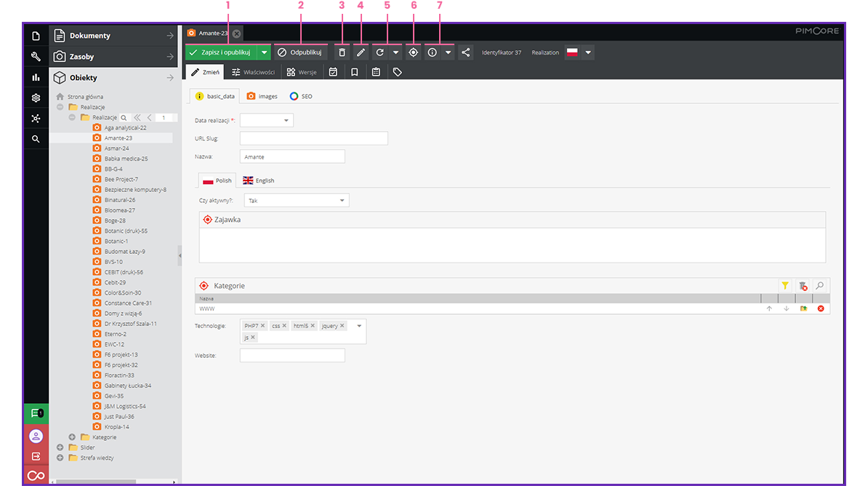
Task: Click the trash delete icon in toolbar
Action: [342, 52]
